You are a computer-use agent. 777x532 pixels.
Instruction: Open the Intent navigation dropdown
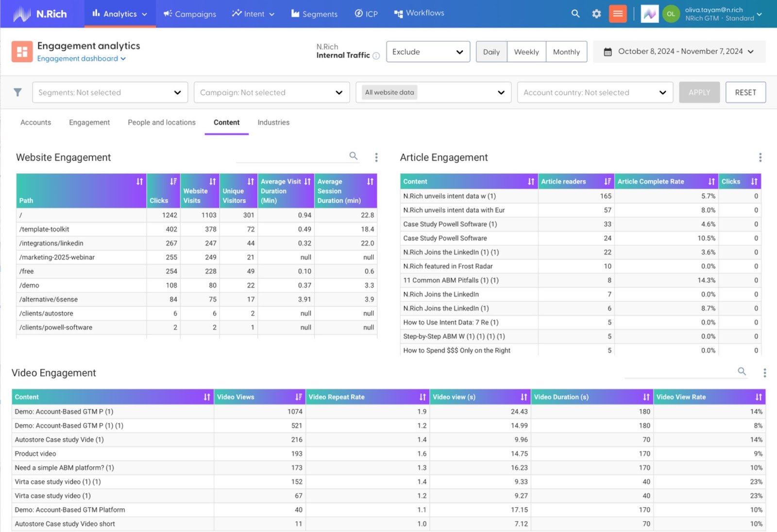click(x=253, y=14)
